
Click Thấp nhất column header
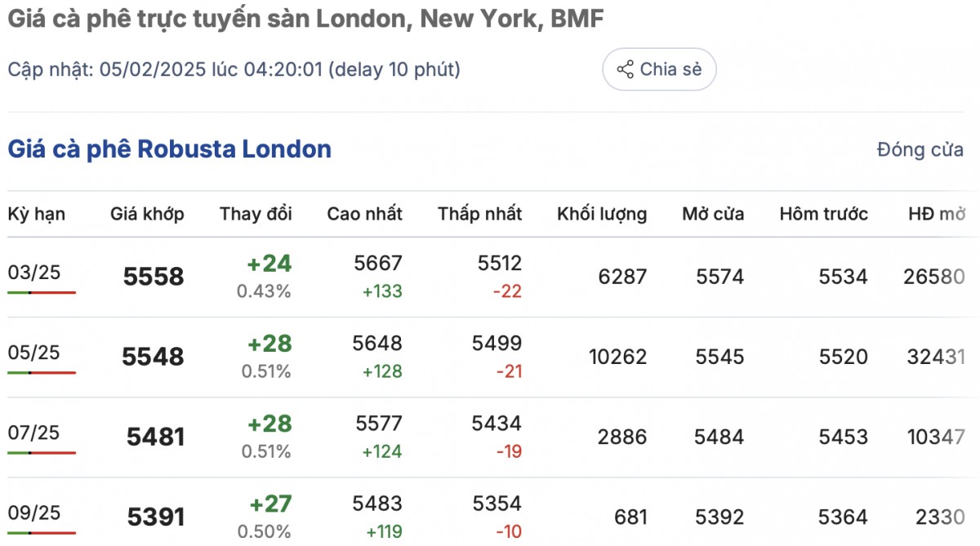click(479, 214)
